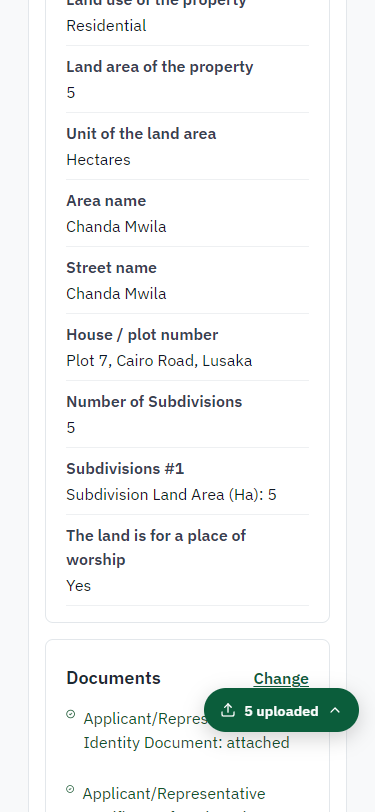This screenshot has height=812, width=375.
Task: Click 'Plot 7, Cairo Road, Lusaka' value
Action: (x=159, y=360)
